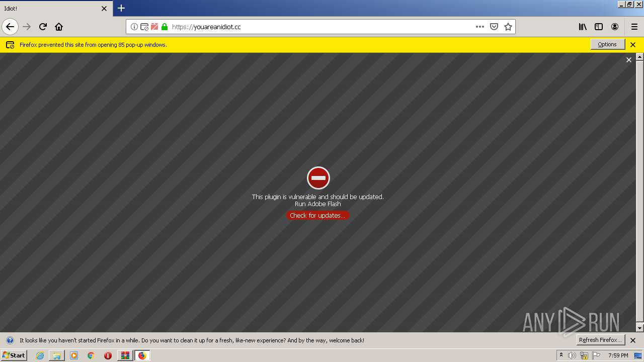Select the Idiot! tab
644x362 pixels.
[56, 9]
